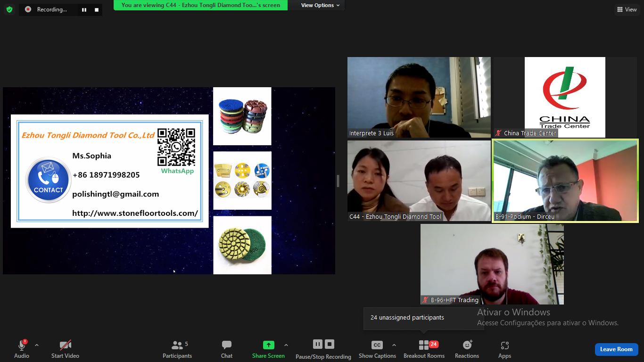Click the blue Leave Room button
This screenshot has height=362, width=644.
616,349
